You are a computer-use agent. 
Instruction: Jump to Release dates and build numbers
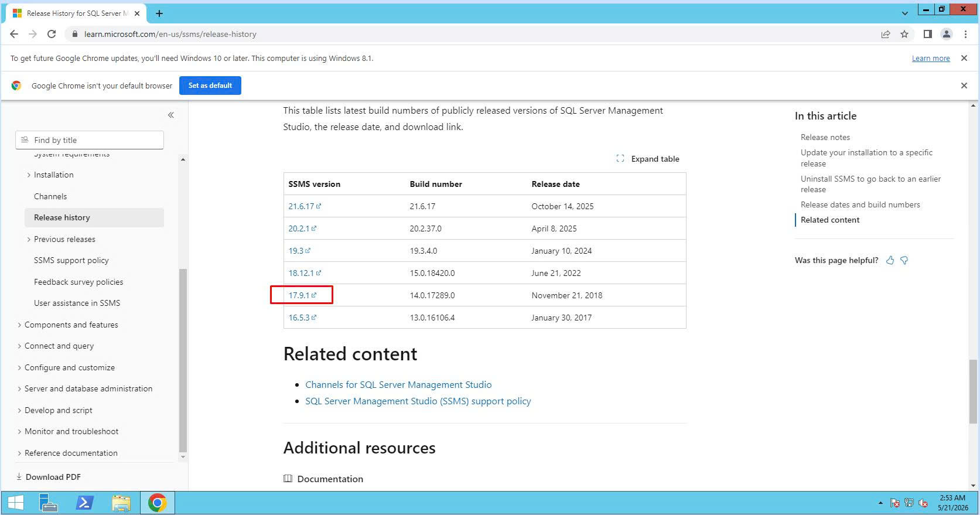[x=860, y=204]
